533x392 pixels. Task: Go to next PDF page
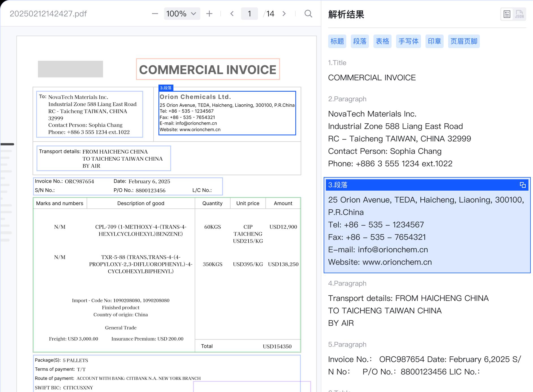[284, 14]
